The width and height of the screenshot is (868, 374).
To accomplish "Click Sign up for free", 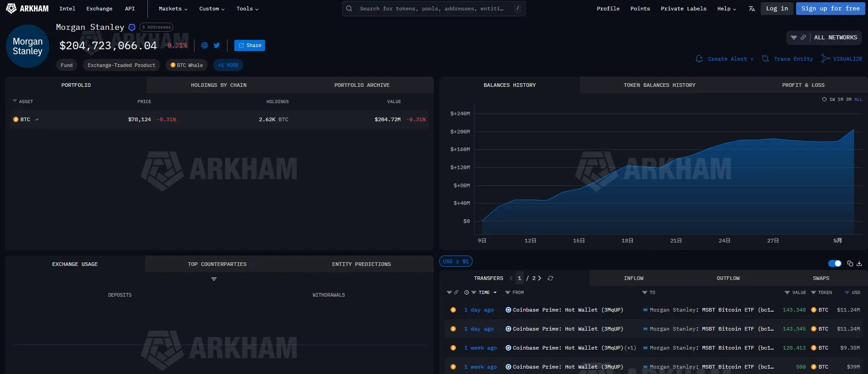I will coord(830,9).
